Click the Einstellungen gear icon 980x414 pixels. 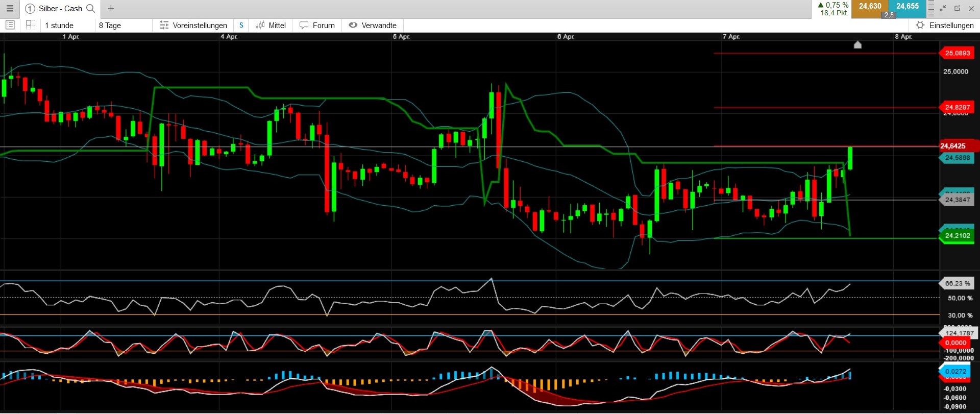(x=920, y=25)
